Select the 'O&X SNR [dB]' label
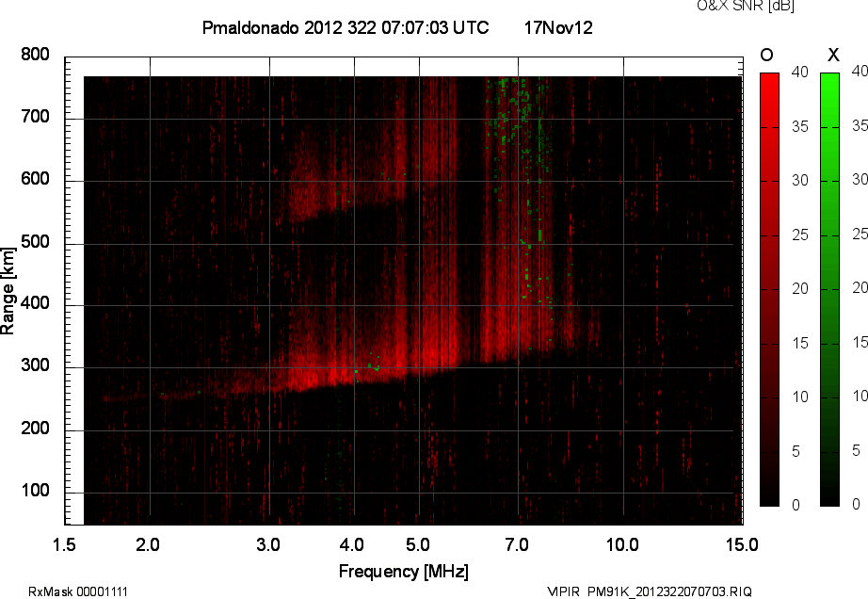Image resolution: width=868 pixels, height=599 pixels. [x=745, y=6]
